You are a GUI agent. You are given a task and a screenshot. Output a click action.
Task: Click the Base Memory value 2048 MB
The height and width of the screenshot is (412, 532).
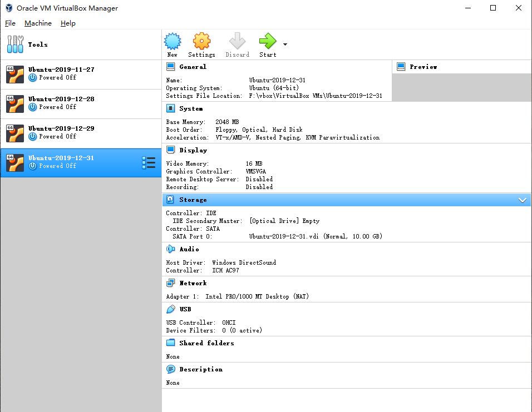click(x=227, y=122)
